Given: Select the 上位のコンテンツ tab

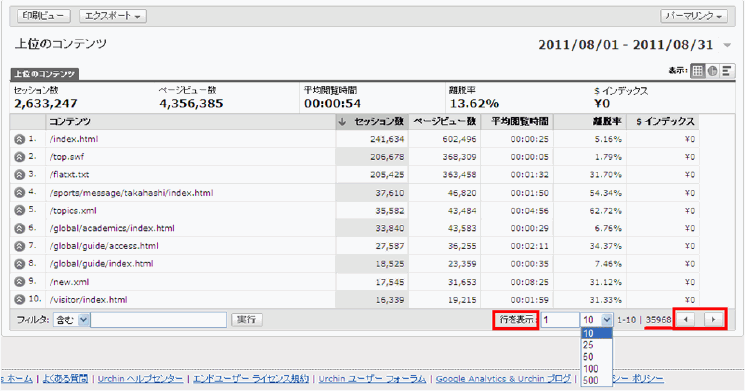Looking at the screenshot, I should tap(45, 74).
